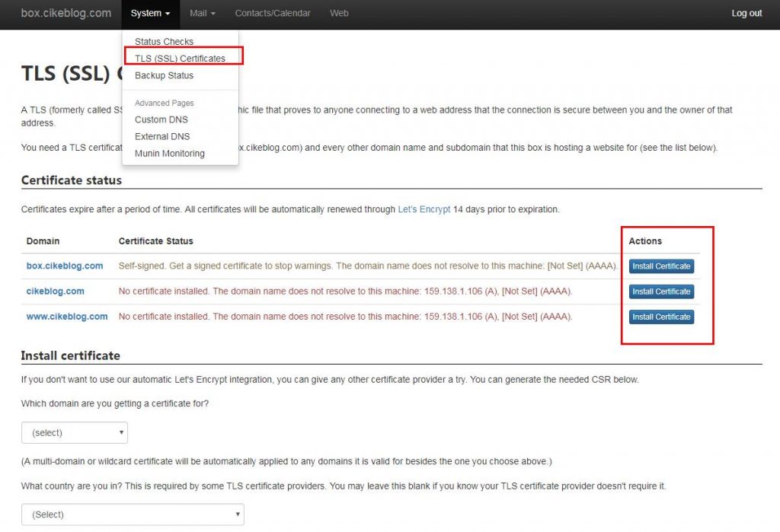The image size is (780, 532).
Task: Open the System dropdown menu
Action: point(150,14)
